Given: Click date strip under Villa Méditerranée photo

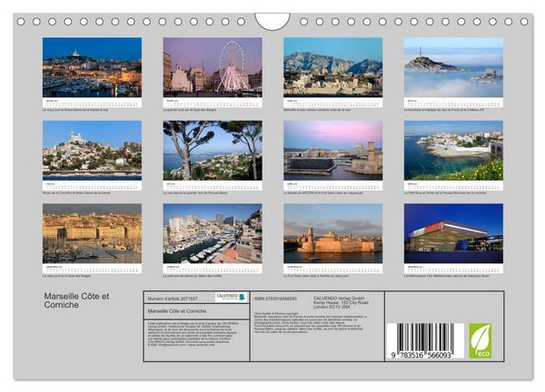Looking at the screenshot, I should click(453, 269).
